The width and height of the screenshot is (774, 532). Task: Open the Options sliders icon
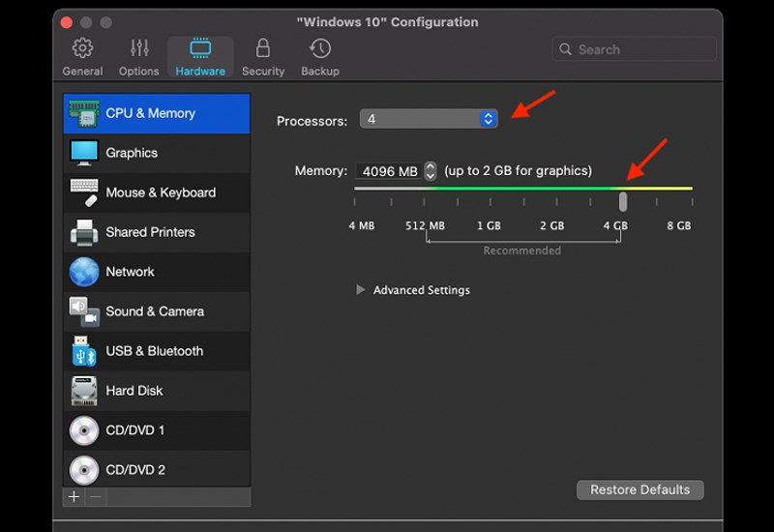[138, 48]
